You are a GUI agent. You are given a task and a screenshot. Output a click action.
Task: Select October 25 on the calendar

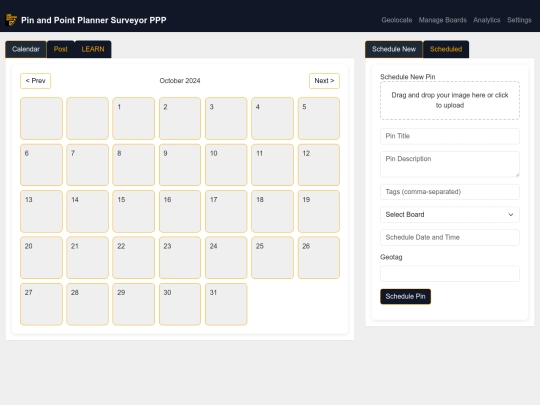(x=272, y=258)
